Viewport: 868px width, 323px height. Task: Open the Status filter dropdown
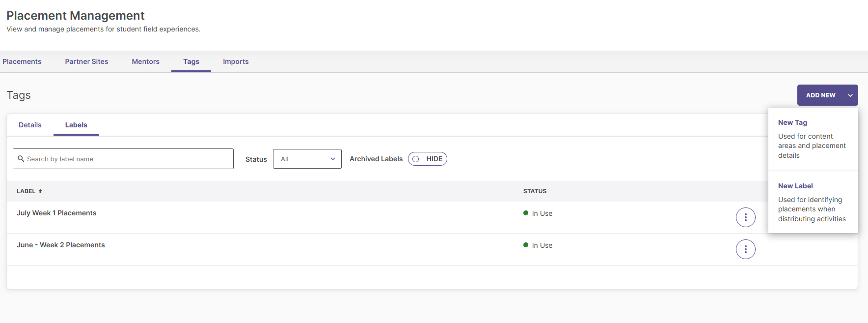point(307,159)
